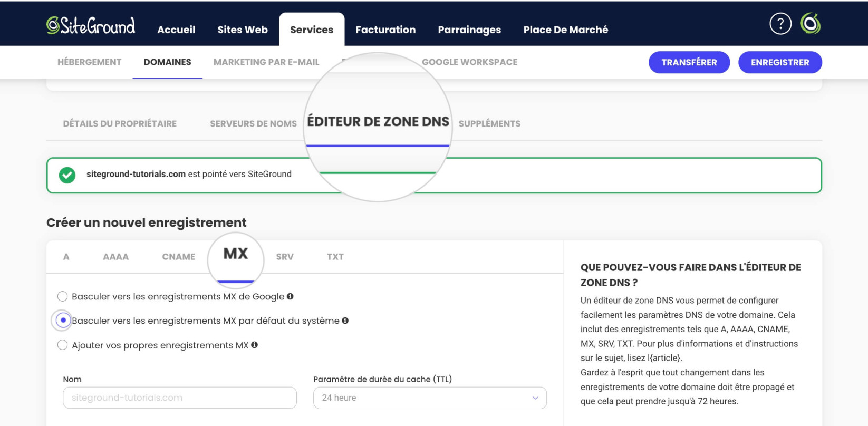Viewport: 868px width, 426px height.
Task: Open Parrainages in top navigation
Action: (x=469, y=30)
